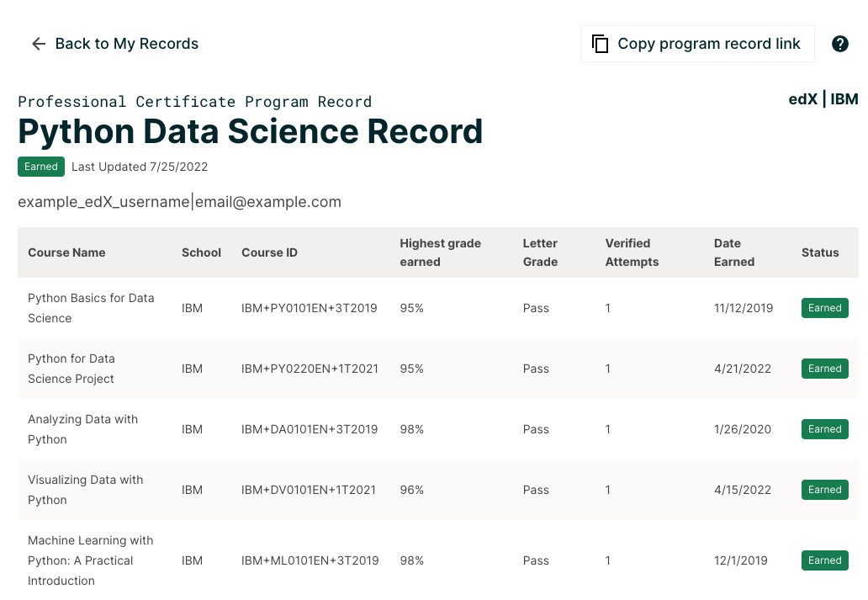
Task: Click the Earned badge under the record title
Action: pyautogui.click(x=40, y=167)
